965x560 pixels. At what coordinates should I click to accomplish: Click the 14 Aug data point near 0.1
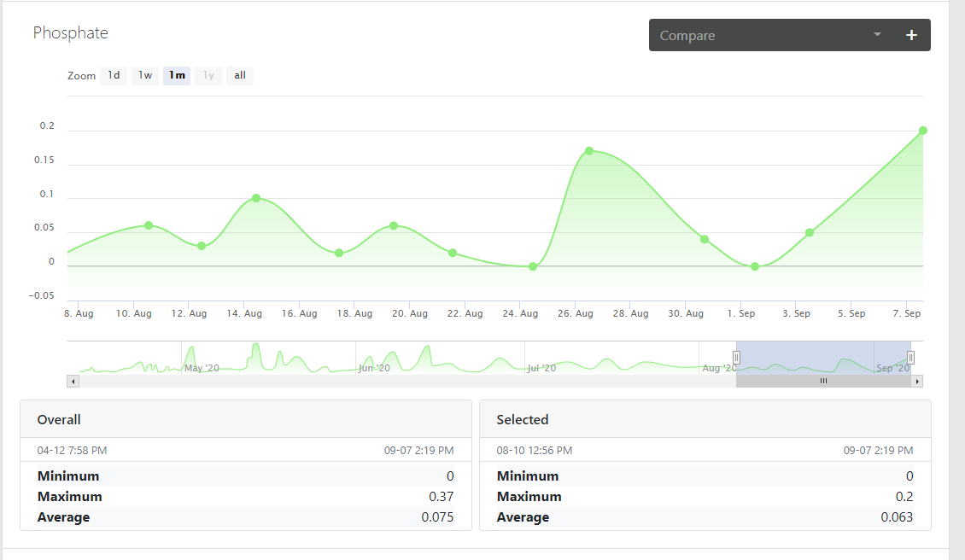[256, 198]
